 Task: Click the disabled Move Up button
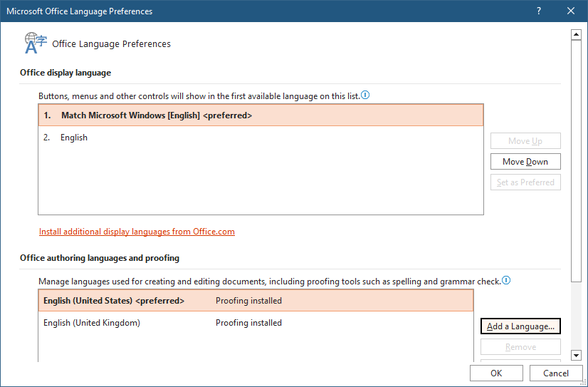(x=525, y=141)
